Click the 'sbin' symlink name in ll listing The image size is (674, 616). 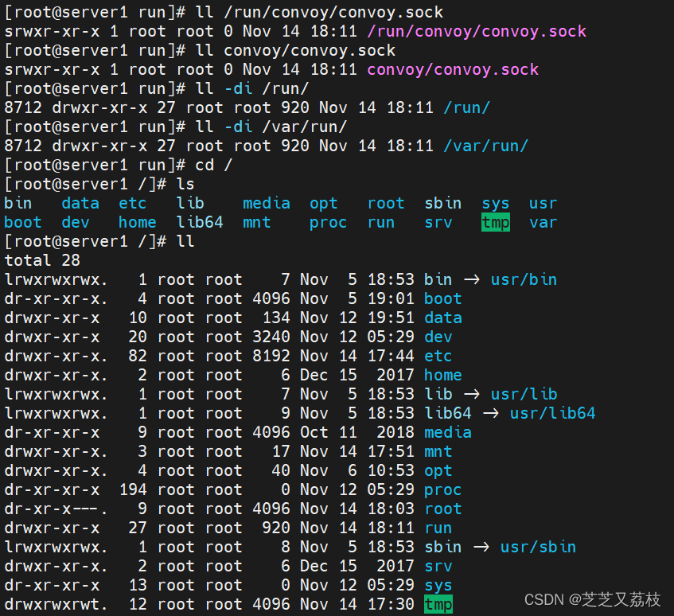[x=443, y=547]
